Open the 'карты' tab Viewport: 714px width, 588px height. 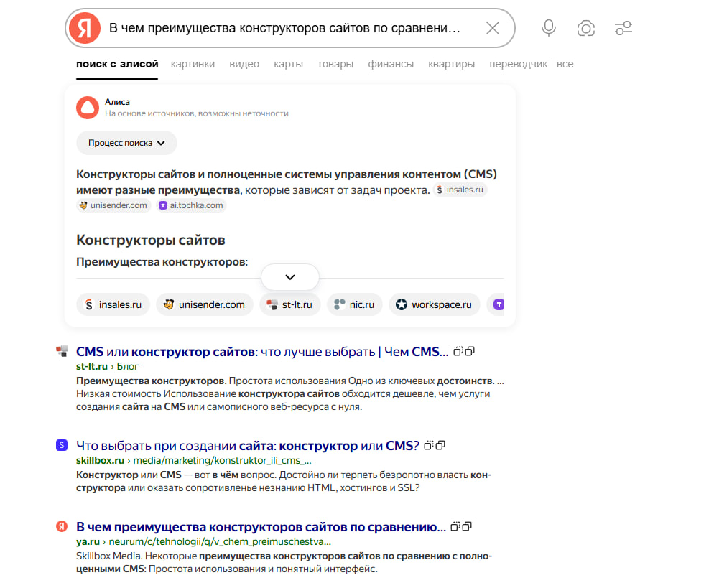(x=288, y=64)
